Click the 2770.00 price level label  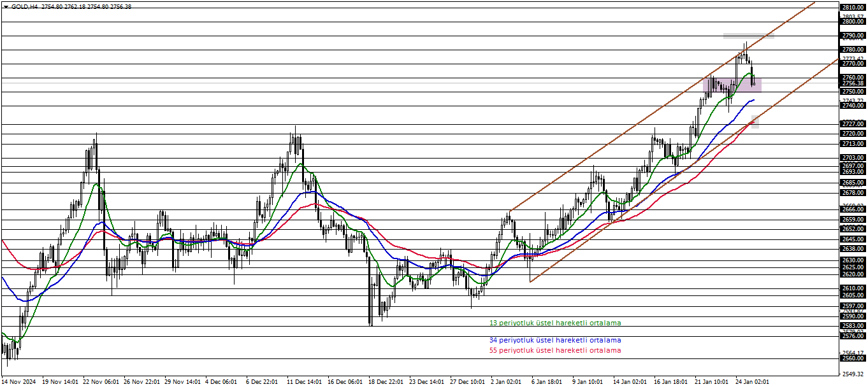(x=853, y=64)
